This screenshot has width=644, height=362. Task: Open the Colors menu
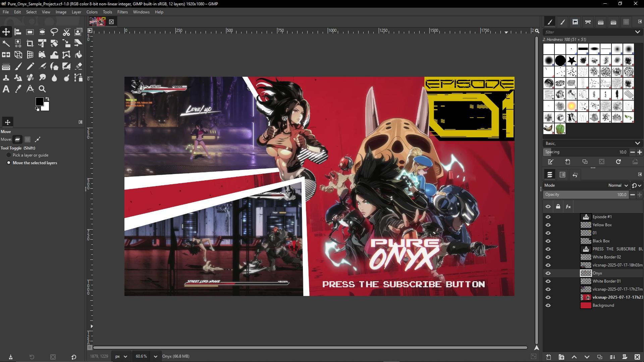[92, 12]
